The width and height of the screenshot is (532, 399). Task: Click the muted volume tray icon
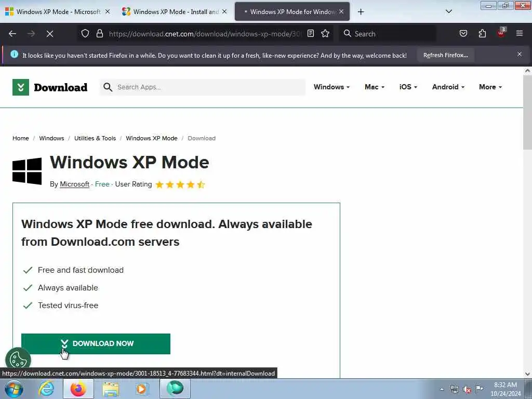467,389
